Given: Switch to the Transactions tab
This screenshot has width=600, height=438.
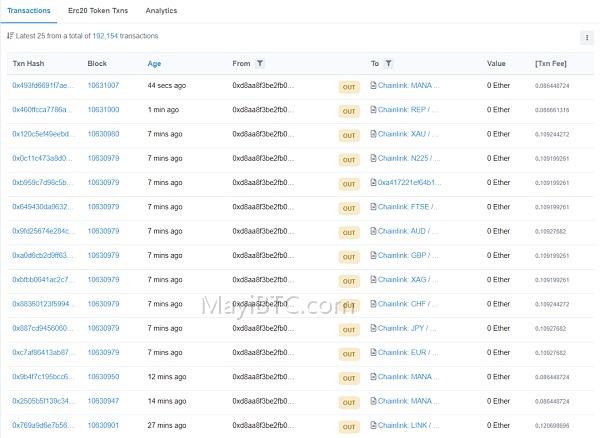Looking at the screenshot, I should [29, 11].
